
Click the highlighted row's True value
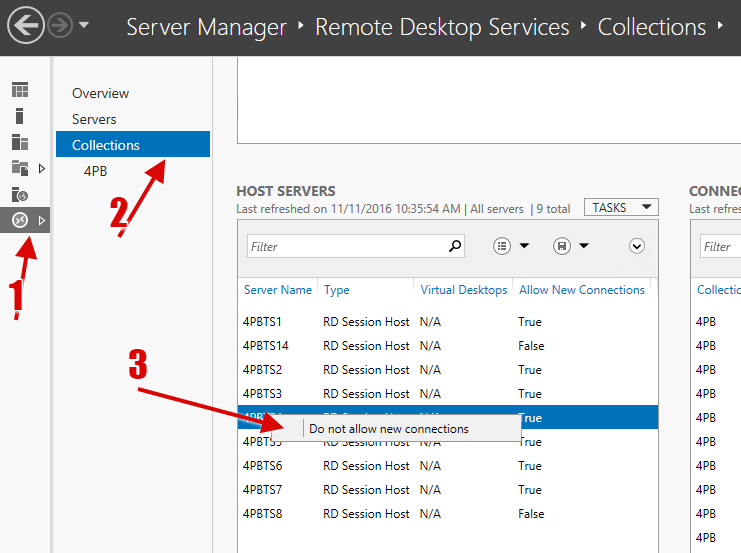click(x=530, y=417)
